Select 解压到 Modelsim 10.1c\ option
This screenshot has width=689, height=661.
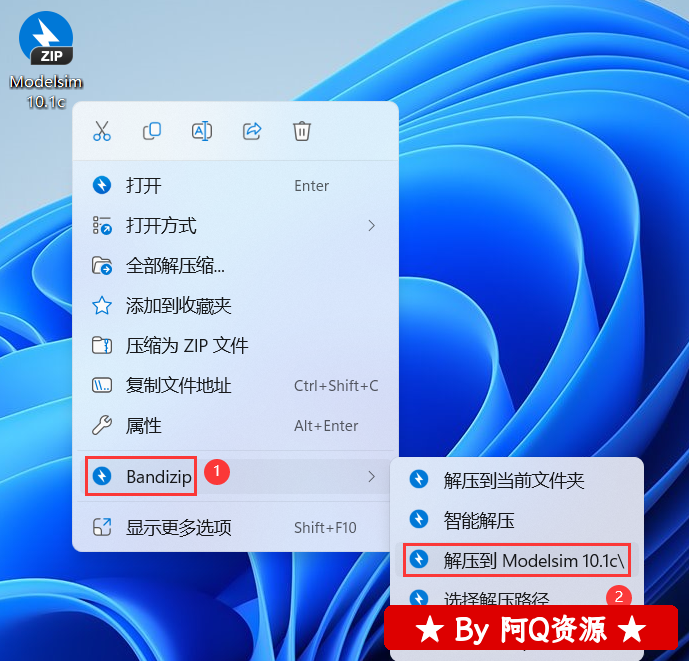coord(517,560)
